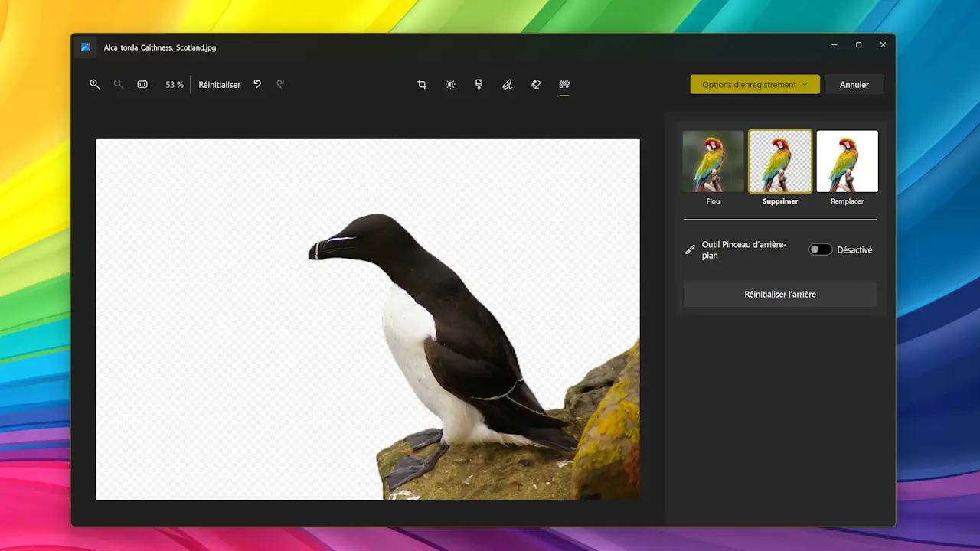Click Réinitialiser l'arrière button
This screenshot has width=980, height=551.
point(779,294)
